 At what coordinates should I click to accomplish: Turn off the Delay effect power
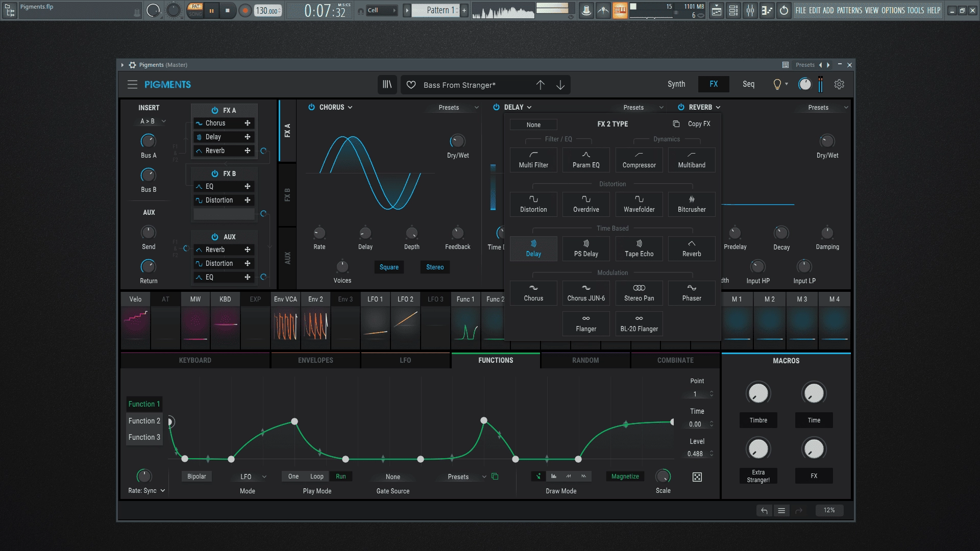496,107
